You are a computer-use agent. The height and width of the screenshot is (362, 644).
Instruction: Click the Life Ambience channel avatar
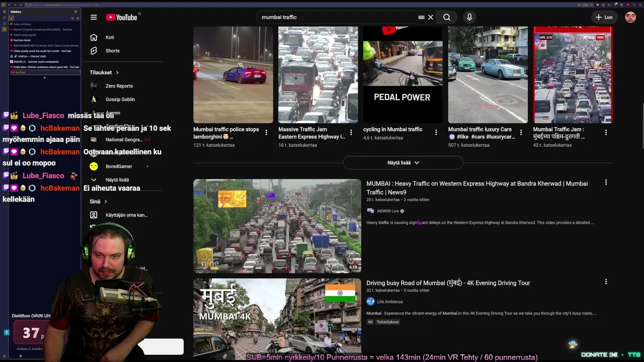pos(371,302)
